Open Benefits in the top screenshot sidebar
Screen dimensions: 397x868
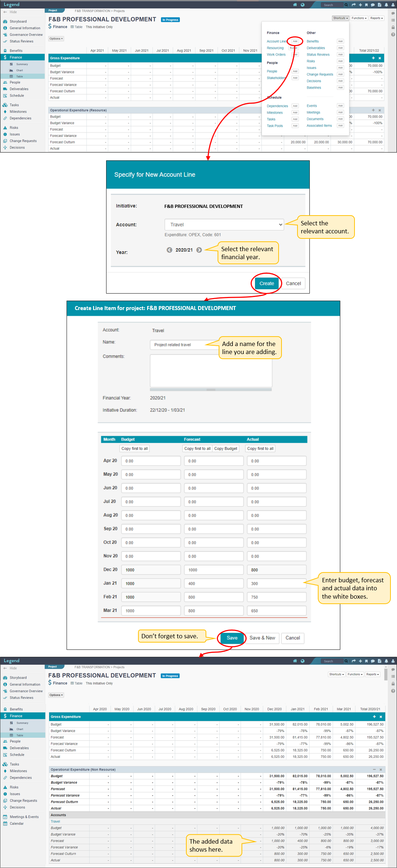tap(16, 51)
